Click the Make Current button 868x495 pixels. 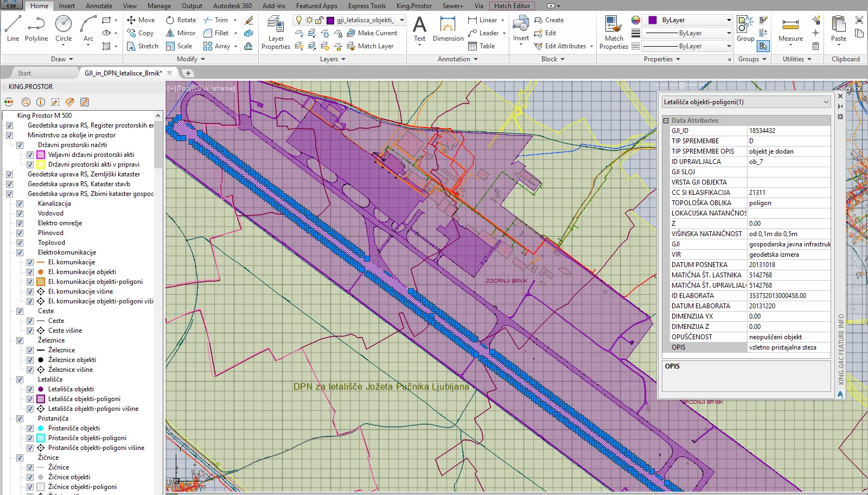point(372,33)
